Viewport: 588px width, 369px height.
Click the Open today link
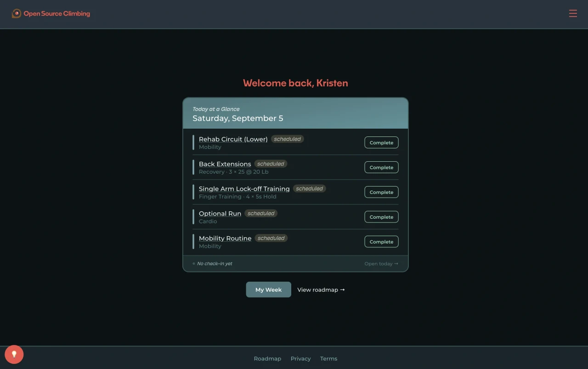click(381, 264)
